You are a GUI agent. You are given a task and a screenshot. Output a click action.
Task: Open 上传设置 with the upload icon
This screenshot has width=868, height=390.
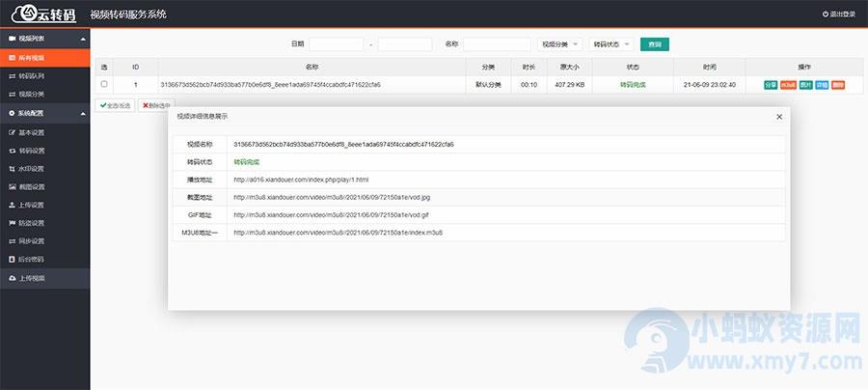[44, 205]
